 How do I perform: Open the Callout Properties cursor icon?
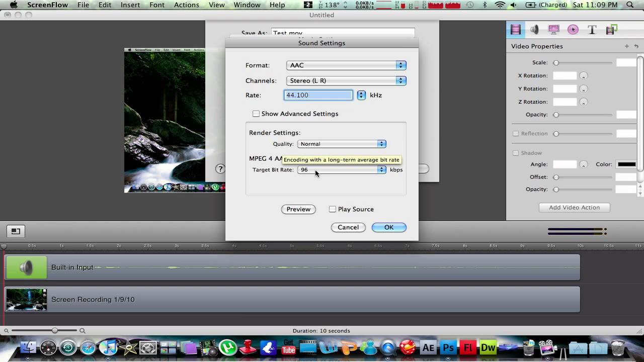(573, 30)
